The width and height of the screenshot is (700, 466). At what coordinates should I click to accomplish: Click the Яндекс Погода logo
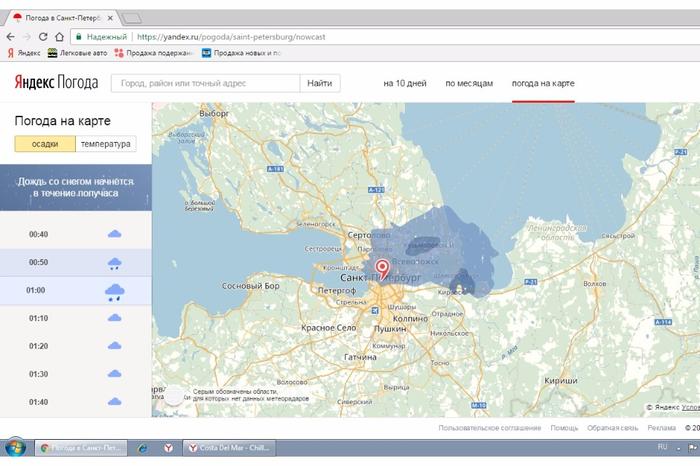(x=54, y=83)
